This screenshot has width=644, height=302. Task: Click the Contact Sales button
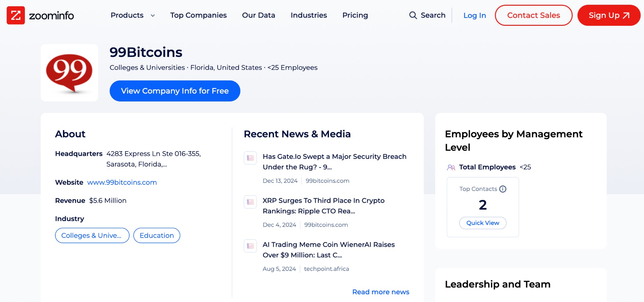pyautogui.click(x=534, y=15)
